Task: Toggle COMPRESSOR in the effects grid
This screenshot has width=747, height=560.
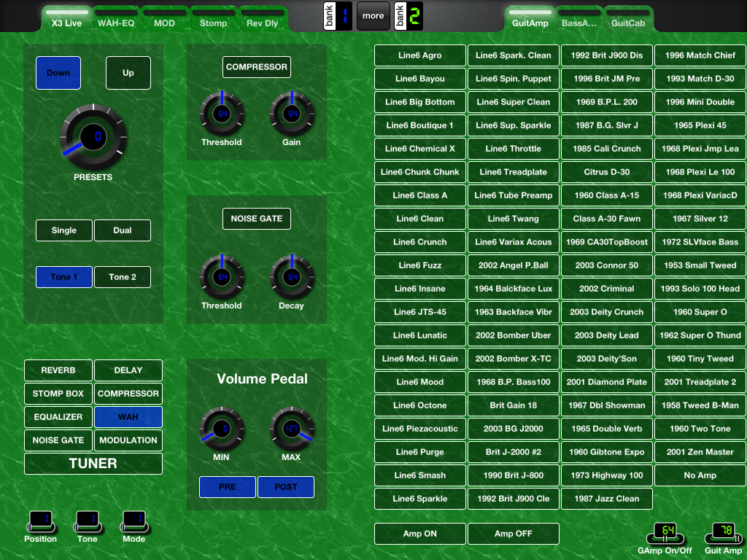Action: tap(128, 393)
